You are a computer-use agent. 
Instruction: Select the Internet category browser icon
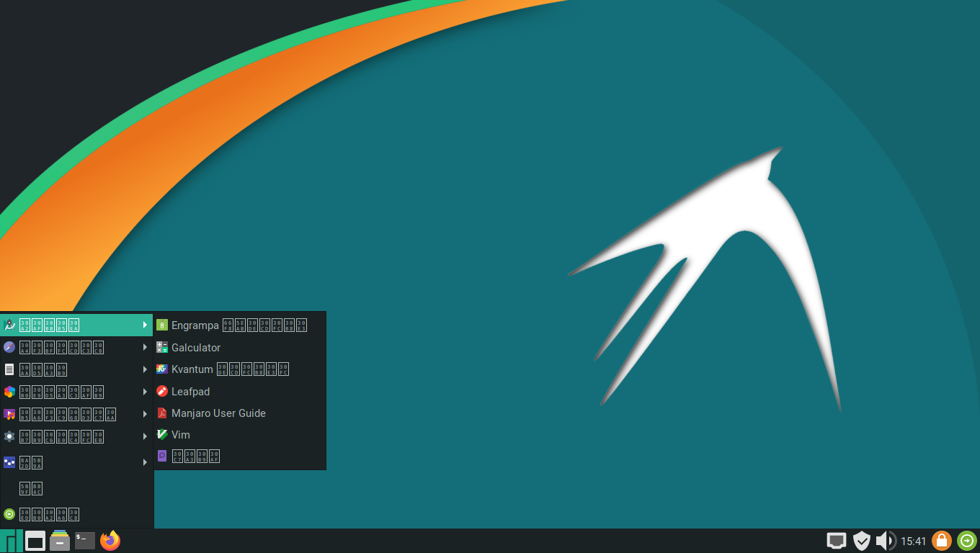[x=9, y=347]
